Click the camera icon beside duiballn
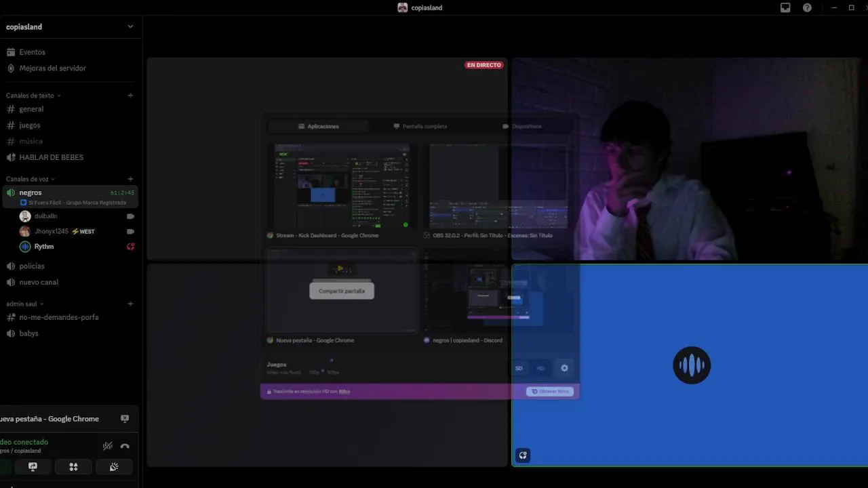This screenshot has height=488, width=868. (130, 216)
